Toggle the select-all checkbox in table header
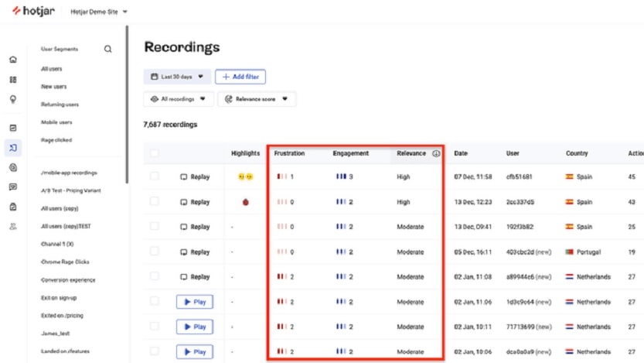The image size is (644, 363). pos(155,153)
